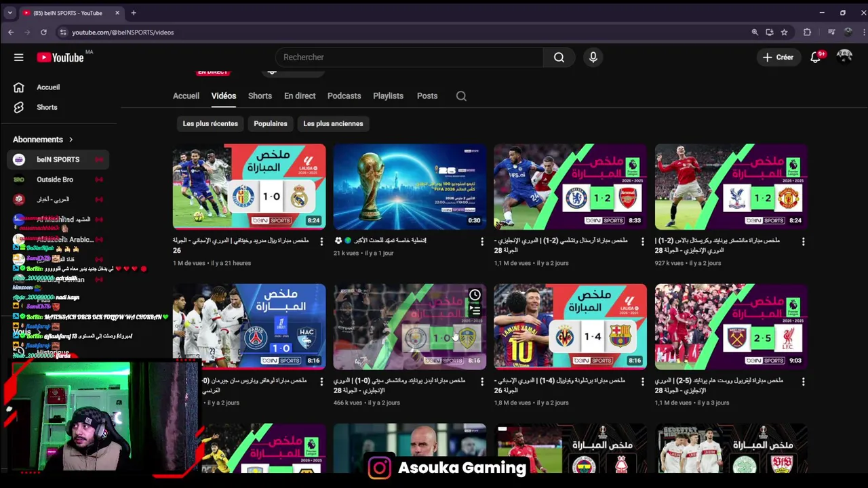Play the Chelsea 1-2 Arsenal highlights thumbnail
The image size is (868, 488).
(570, 186)
